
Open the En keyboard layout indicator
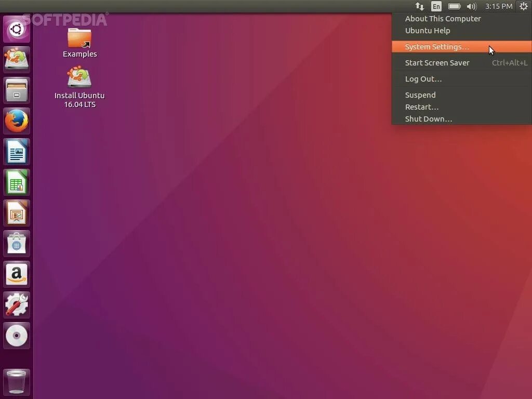click(x=436, y=6)
